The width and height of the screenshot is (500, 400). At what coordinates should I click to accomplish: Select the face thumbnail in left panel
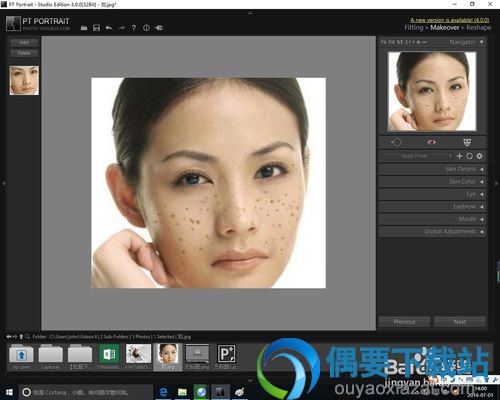coord(24,80)
